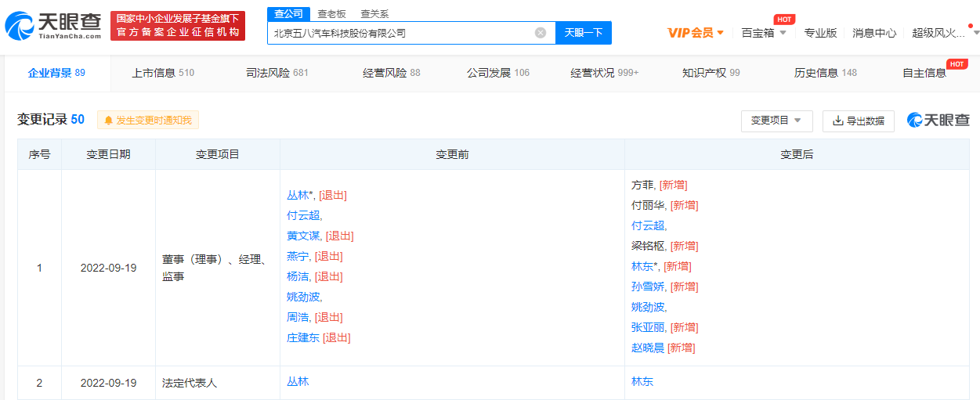Open 林东 link in 法定代表人 row
The height and width of the screenshot is (400, 980).
point(642,381)
